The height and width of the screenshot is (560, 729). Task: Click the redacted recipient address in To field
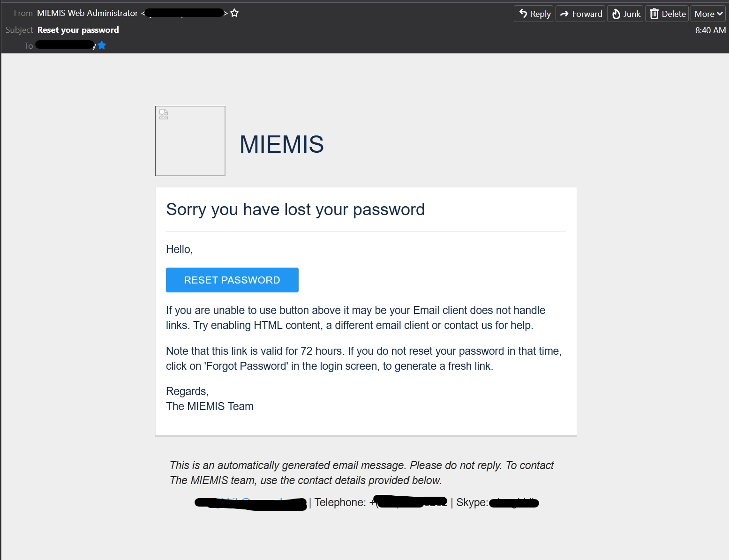[65, 45]
